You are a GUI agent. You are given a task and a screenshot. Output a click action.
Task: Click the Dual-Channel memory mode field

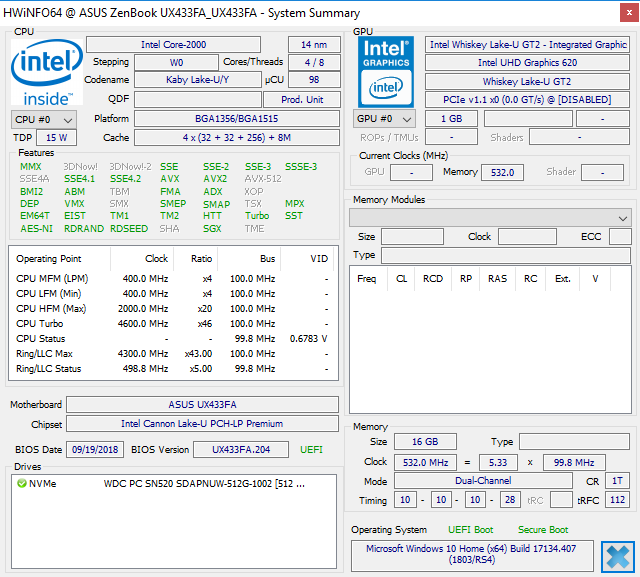coord(483,481)
